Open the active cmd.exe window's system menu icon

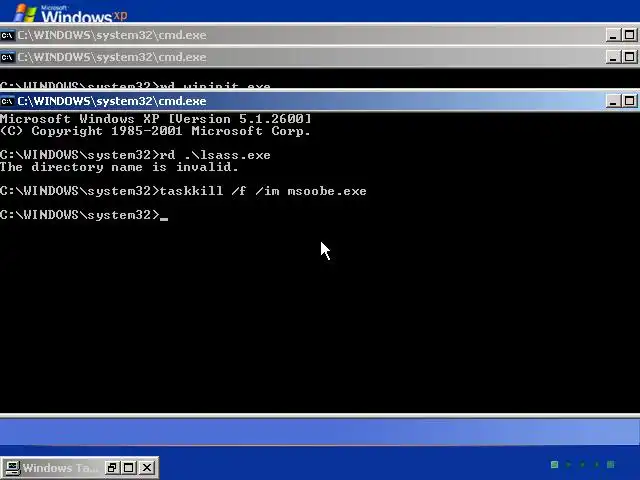[x=8, y=101]
